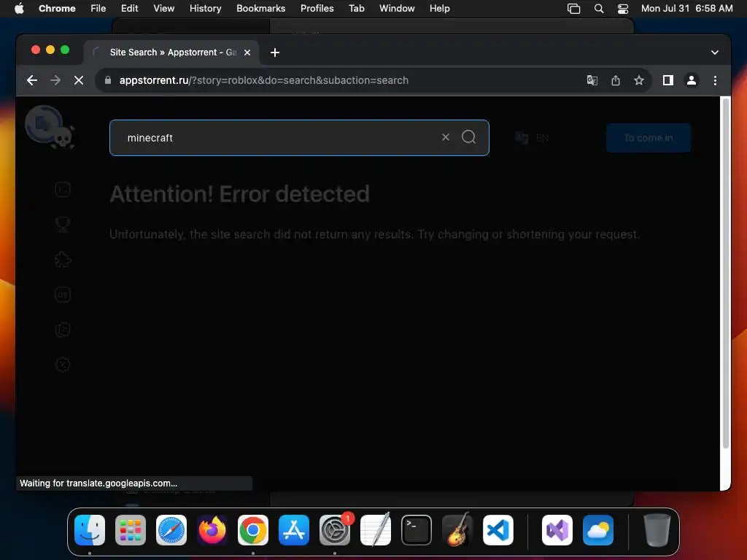Viewport: 747px width, 560px height.
Task: Open Firefox from the Dock
Action: pyautogui.click(x=212, y=530)
